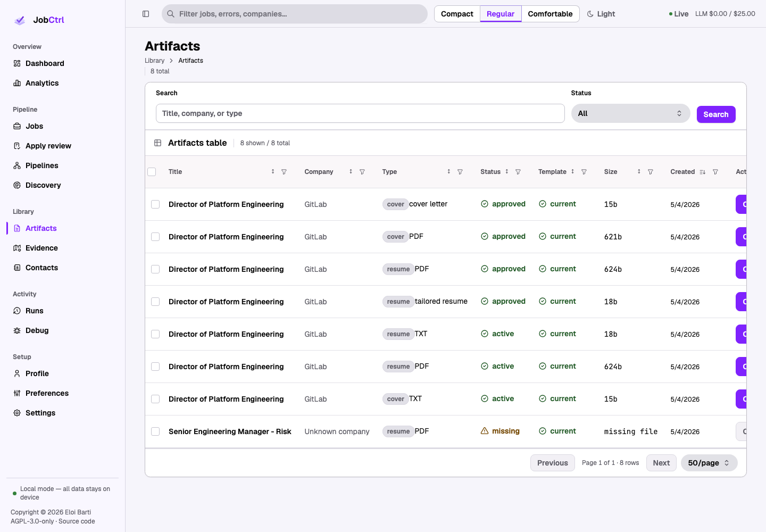Toggle Created column sort order icon
This screenshot has height=532, width=766.
[x=703, y=172]
